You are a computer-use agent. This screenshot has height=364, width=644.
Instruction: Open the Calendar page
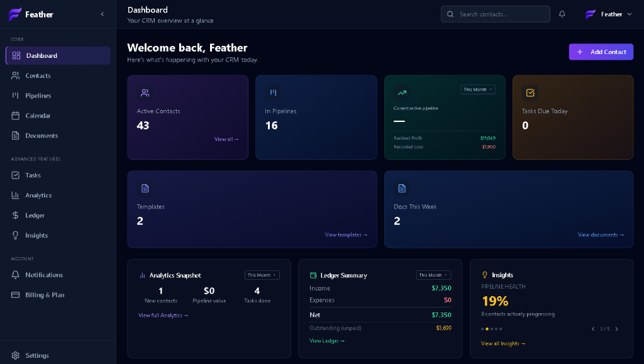58,116
